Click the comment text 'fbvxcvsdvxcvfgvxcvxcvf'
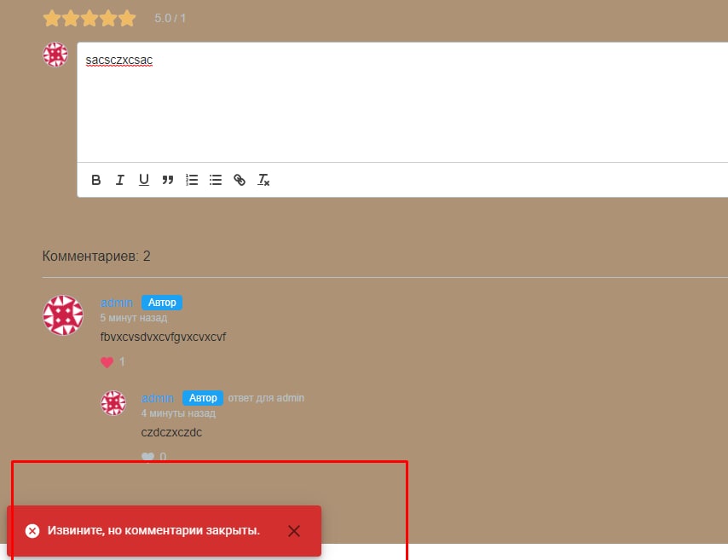The width and height of the screenshot is (728, 560). pyautogui.click(x=163, y=338)
